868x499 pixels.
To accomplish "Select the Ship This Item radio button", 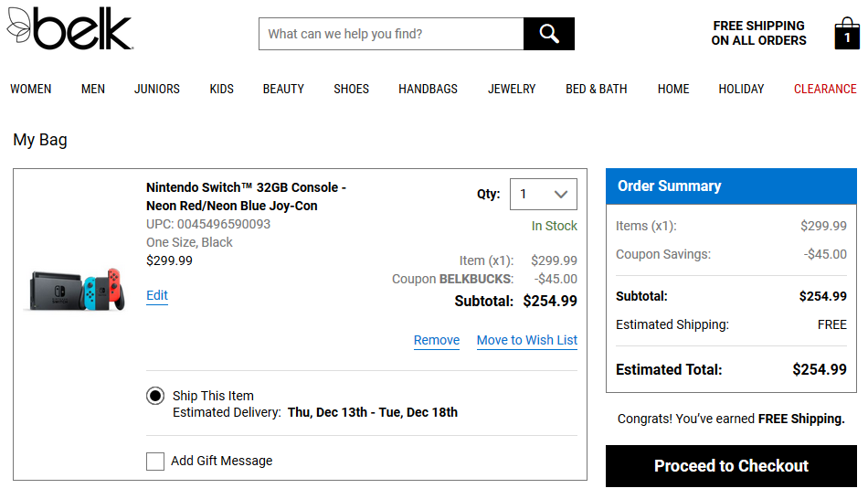I will click(x=155, y=396).
